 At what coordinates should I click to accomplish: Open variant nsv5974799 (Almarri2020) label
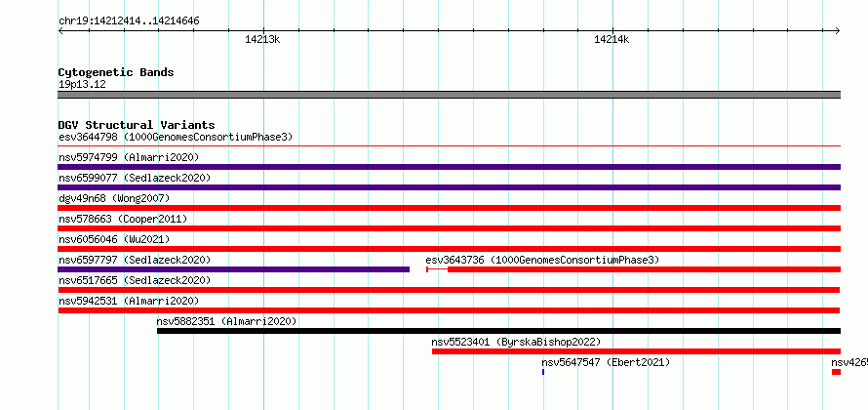point(129,157)
